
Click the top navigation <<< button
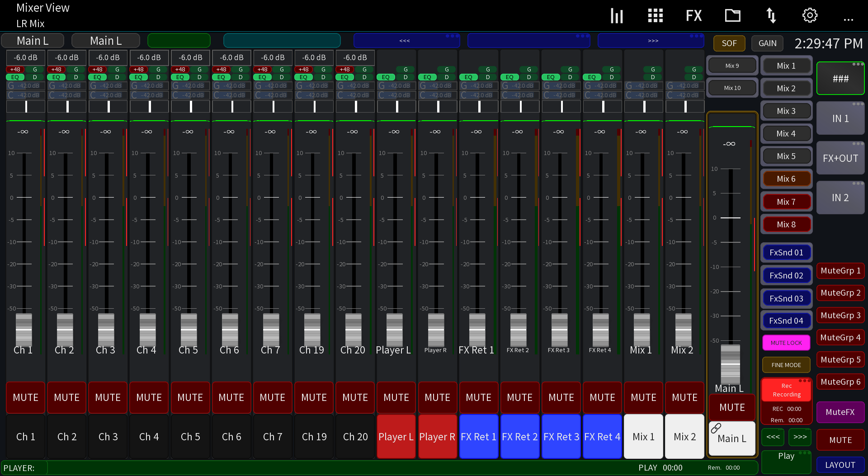(406, 41)
